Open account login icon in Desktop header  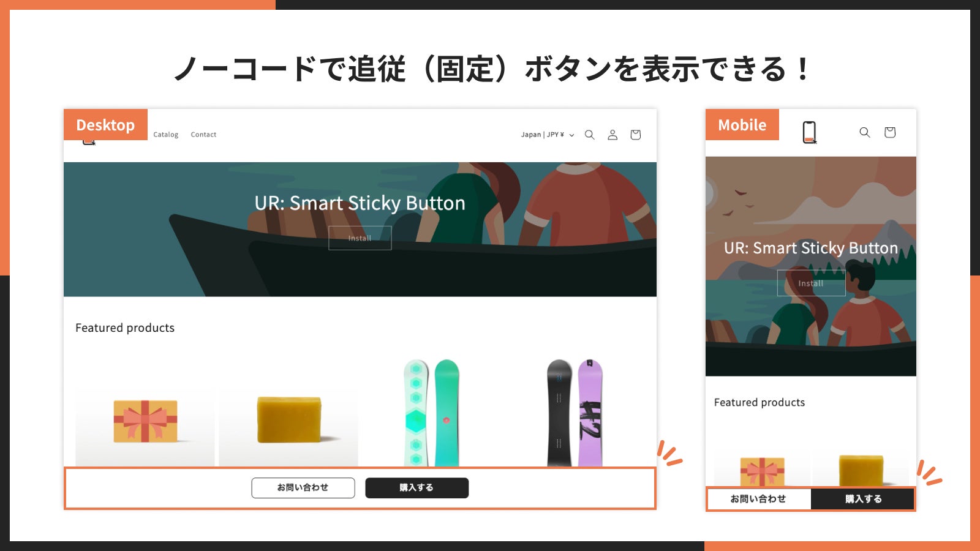tap(612, 135)
